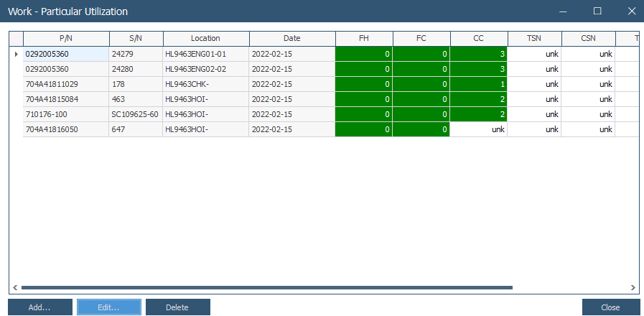Select the cell with serial SC109625-60
The width and height of the screenshot is (644, 316).
(136, 114)
